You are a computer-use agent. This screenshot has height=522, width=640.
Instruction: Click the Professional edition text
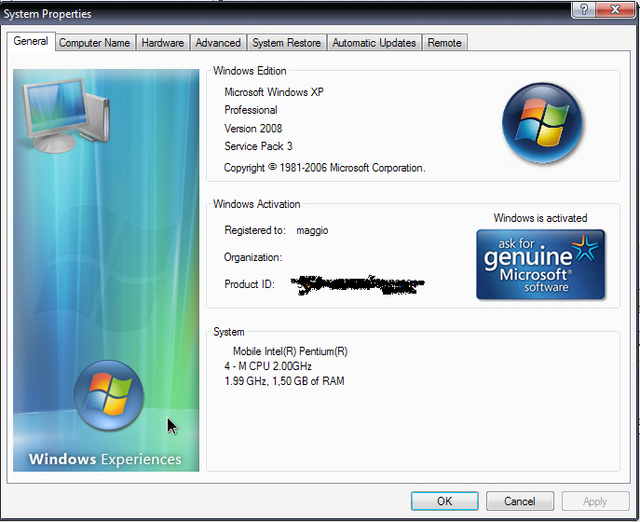click(x=251, y=110)
